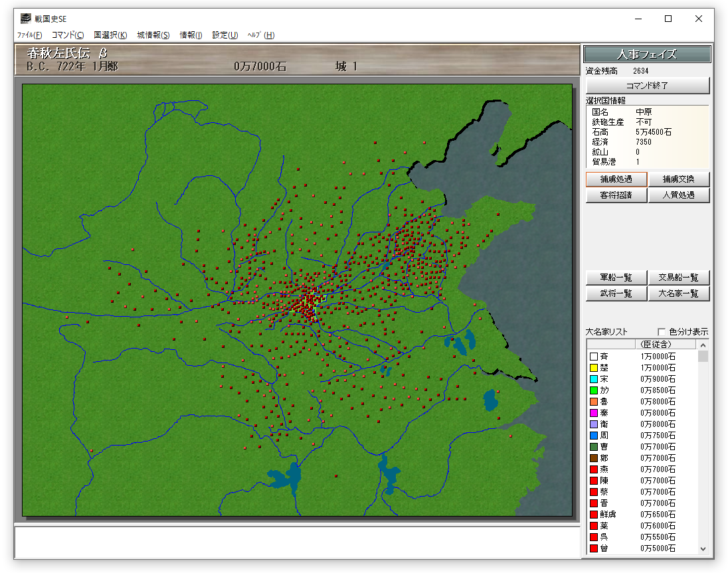Screen dimensions: 728x573
Task: Expand the 設定(U) menu
Action: [x=225, y=35]
